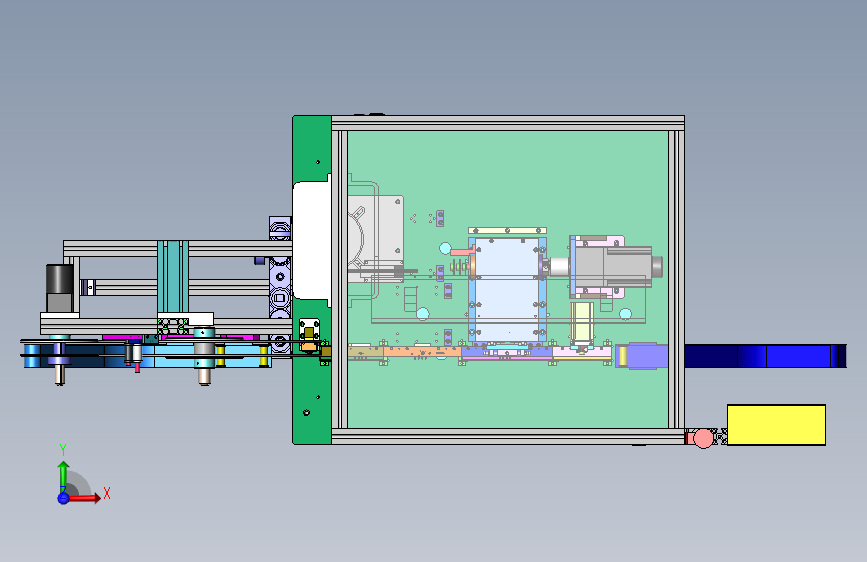
Task: Click the white cutout opening in the green panel
Action: [312, 239]
